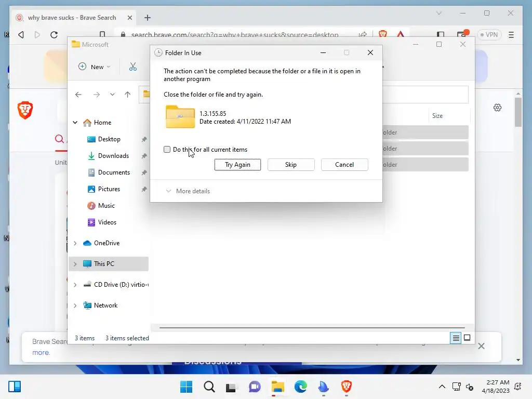Open a new tab in Brave

[x=147, y=18]
